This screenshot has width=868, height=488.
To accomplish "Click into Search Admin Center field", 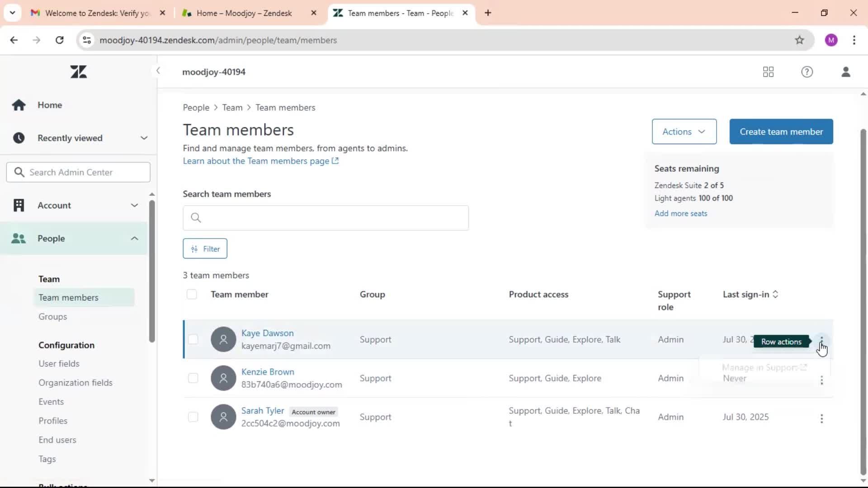I will pyautogui.click(x=78, y=172).
